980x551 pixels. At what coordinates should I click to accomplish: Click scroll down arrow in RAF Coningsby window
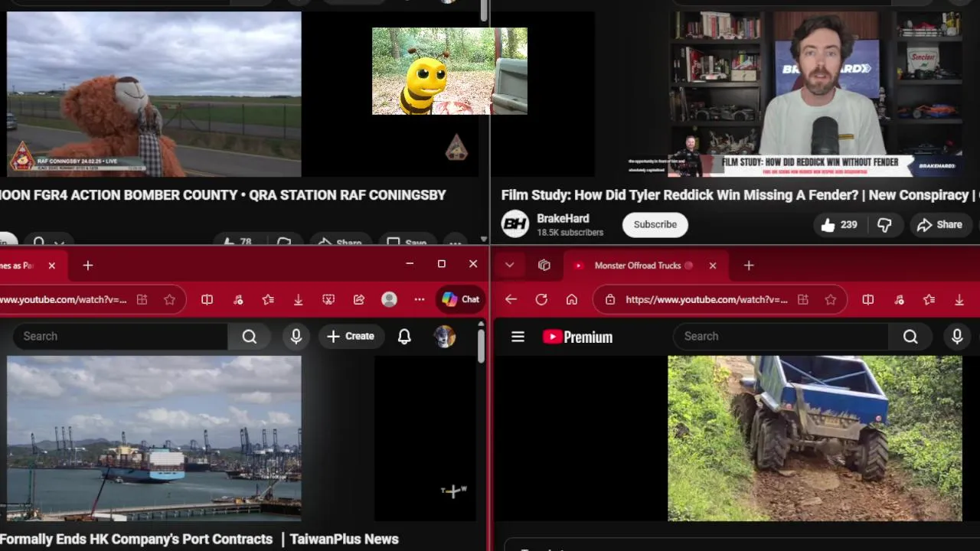[x=484, y=240]
